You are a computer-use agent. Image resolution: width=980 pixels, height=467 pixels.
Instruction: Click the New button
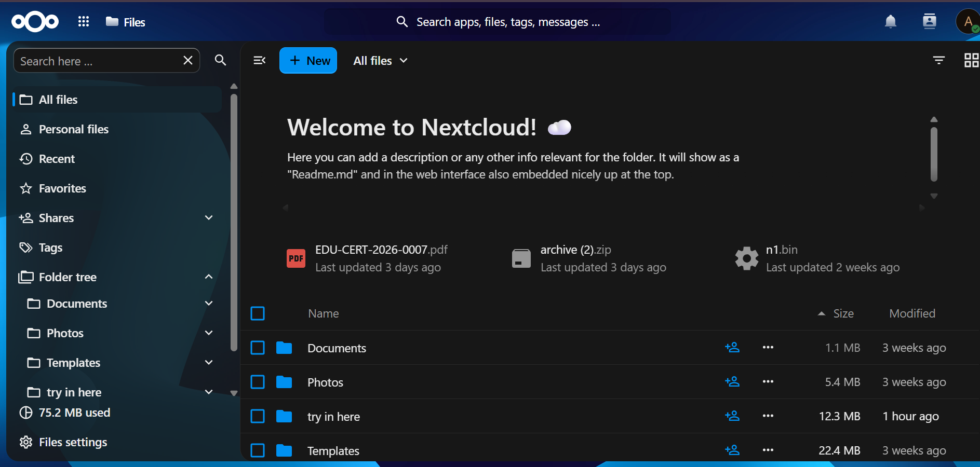click(x=308, y=61)
